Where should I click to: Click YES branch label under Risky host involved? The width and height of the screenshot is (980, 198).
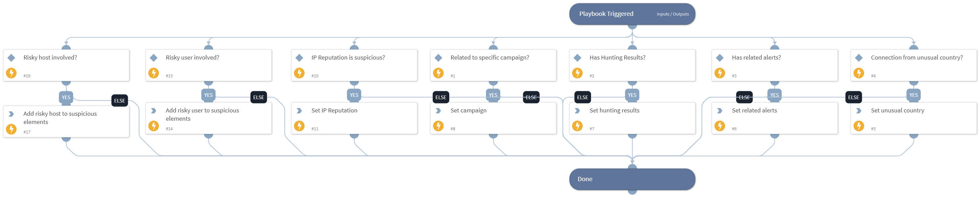(66, 97)
